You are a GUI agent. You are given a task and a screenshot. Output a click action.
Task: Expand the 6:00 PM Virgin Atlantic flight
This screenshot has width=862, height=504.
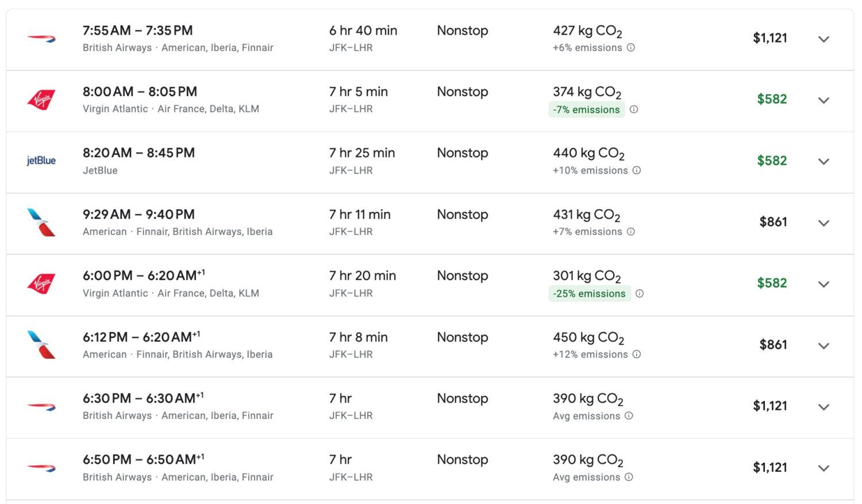pyautogui.click(x=823, y=284)
